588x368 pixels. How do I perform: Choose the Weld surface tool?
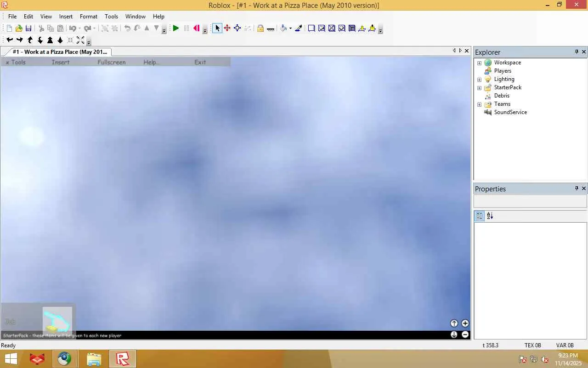[x=332, y=29]
